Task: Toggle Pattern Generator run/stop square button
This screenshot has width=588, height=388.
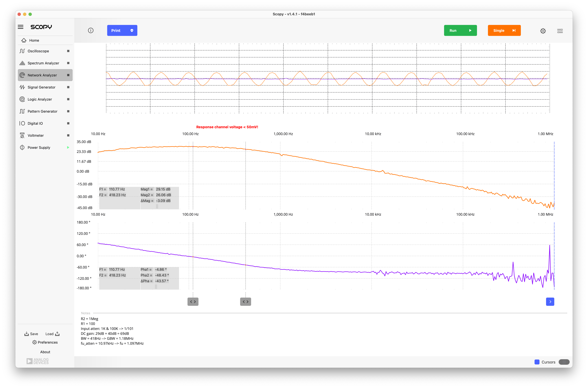Action: [x=68, y=111]
